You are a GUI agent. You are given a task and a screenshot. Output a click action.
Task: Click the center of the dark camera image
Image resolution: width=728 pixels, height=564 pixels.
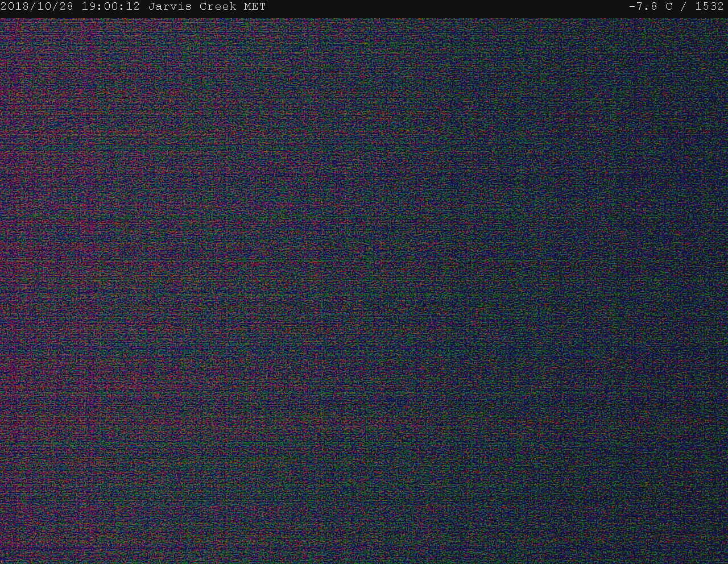pyautogui.click(x=364, y=290)
